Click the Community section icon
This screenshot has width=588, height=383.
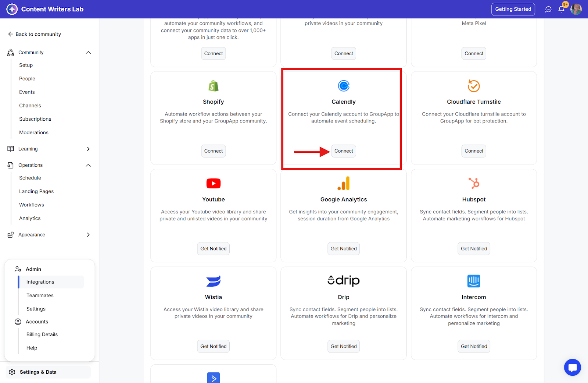tap(11, 53)
